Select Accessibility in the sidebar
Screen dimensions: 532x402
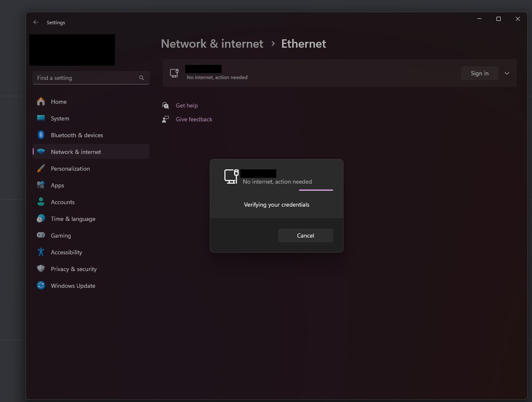(x=66, y=252)
